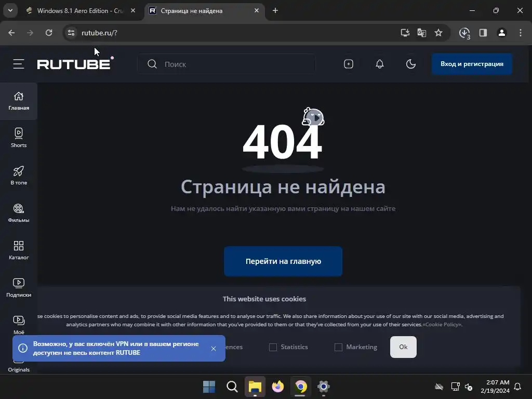Open Originals in the sidebar

(19, 368)
